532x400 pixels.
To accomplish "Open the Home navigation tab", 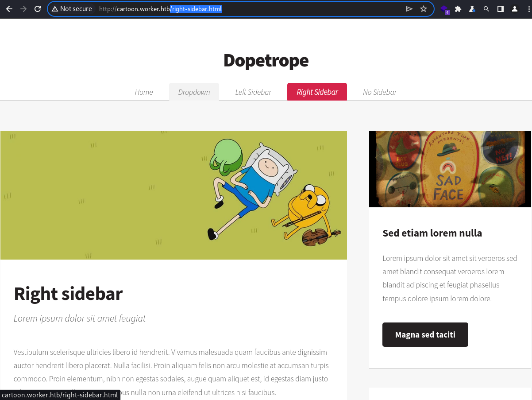I will (144, 92).
